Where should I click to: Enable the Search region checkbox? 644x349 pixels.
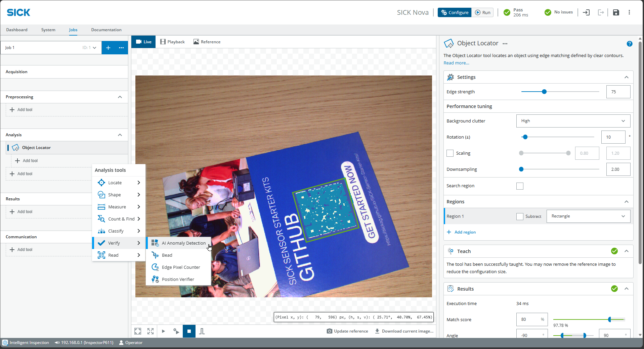(x=520, y=186)
